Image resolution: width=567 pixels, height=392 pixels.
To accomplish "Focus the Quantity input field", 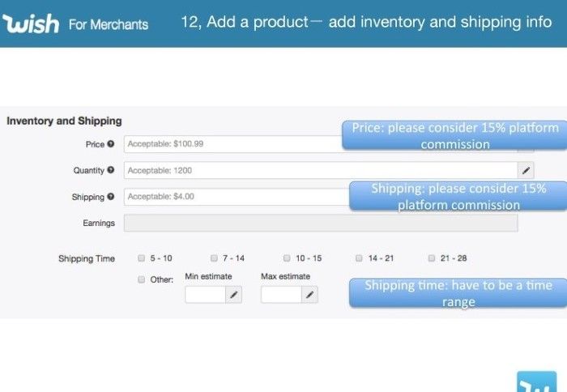I will (x=321, y=170).
